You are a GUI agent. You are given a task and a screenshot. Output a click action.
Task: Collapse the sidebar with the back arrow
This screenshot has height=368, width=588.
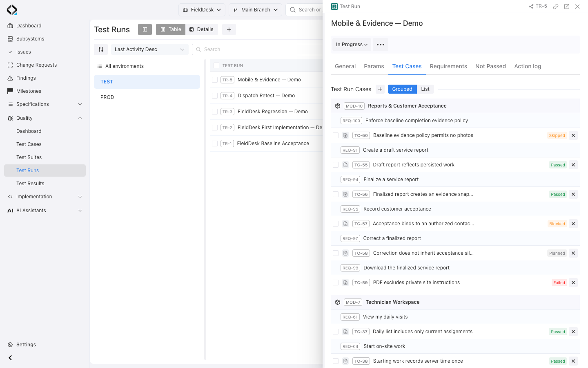click(x=10, y=358)
